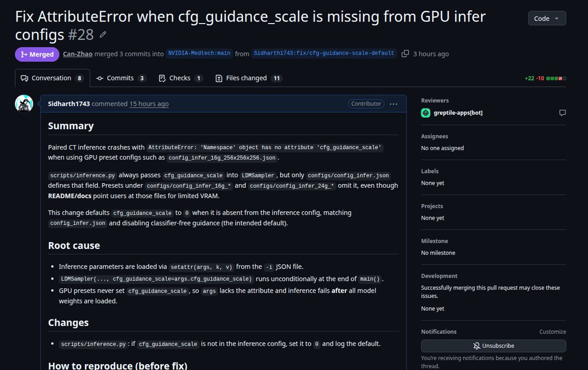The image size is (588, 370).
Task: Click the greptile-apps[bot] reviewer name
Action: [458, 113]
